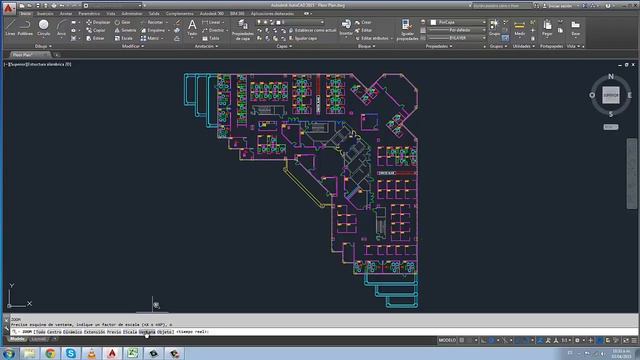Click the Copiar tool in Modificar
The image size is (640, 360).
96,30
